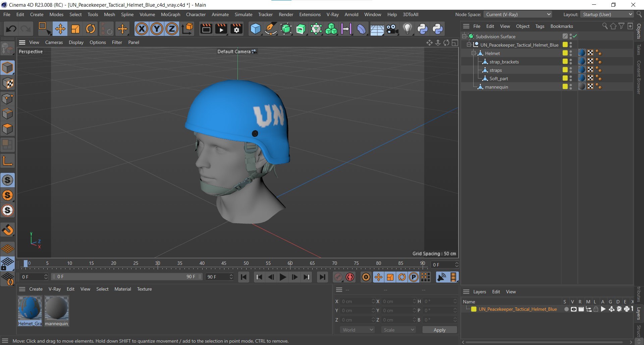Switch to Polygons mode
644x345 pixels.
click(7, 129)
